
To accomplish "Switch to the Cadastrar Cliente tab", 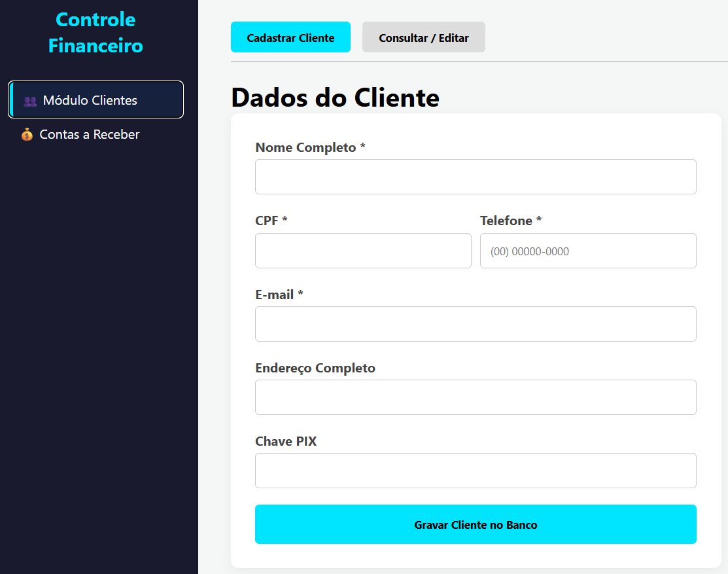I will click(x=290, y=37).
